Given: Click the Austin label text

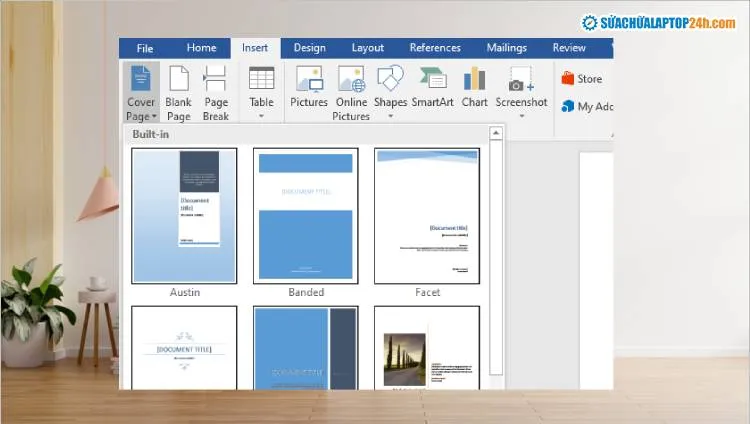Looking at the screenshot, I should [185, 292].
